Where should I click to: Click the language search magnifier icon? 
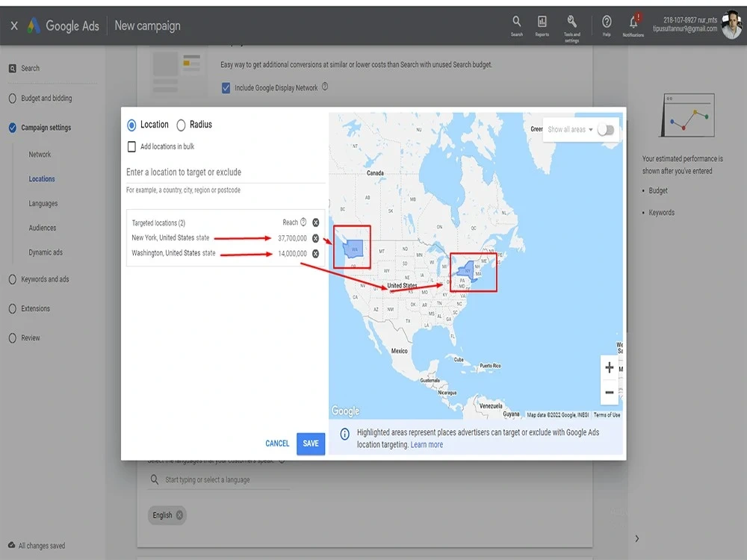pyautogui.click(x=155, y=479)
